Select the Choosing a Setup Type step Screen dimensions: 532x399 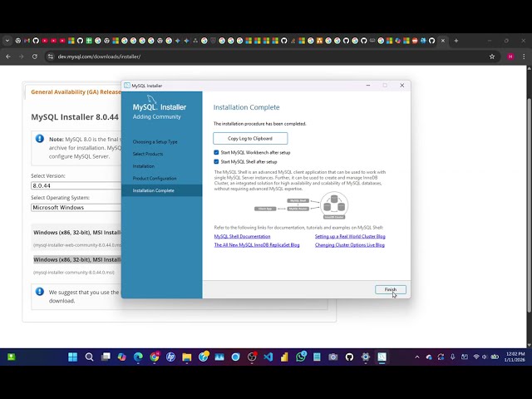click(x=155, y=142)
